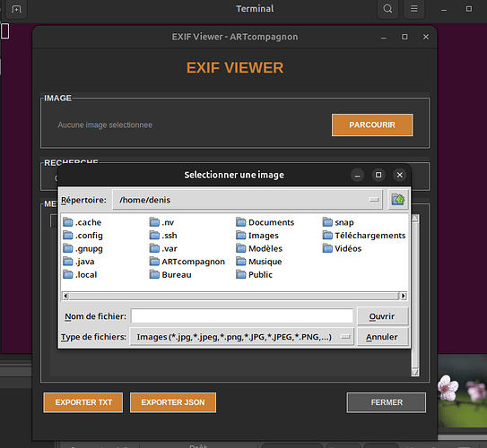Select the Images folder
Viewport: 487px width, 448px height.
(x=257, y=236)
